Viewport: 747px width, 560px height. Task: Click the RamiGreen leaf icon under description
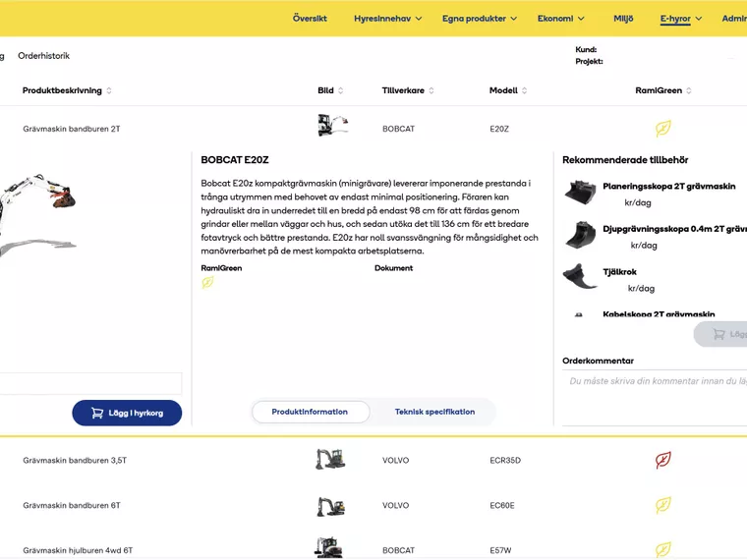tap(207, 282)
